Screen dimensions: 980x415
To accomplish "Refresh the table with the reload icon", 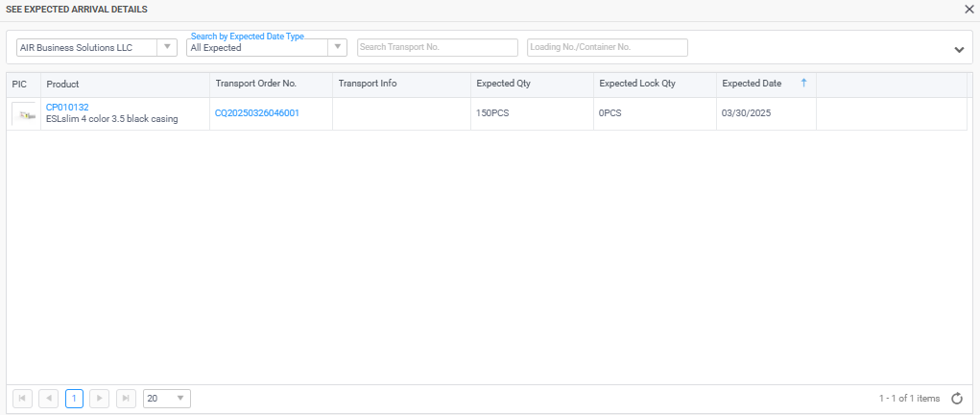I will tap(956, 399).
